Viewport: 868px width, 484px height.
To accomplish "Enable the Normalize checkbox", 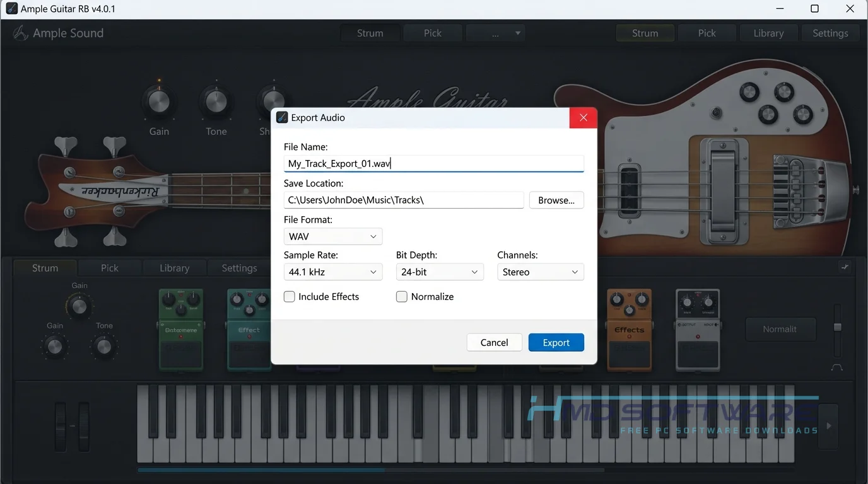I will pos(402,297).
